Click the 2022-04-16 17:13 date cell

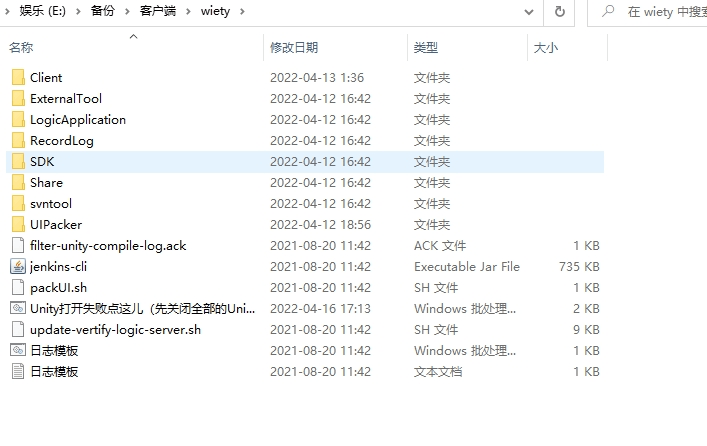pos(321,308)
